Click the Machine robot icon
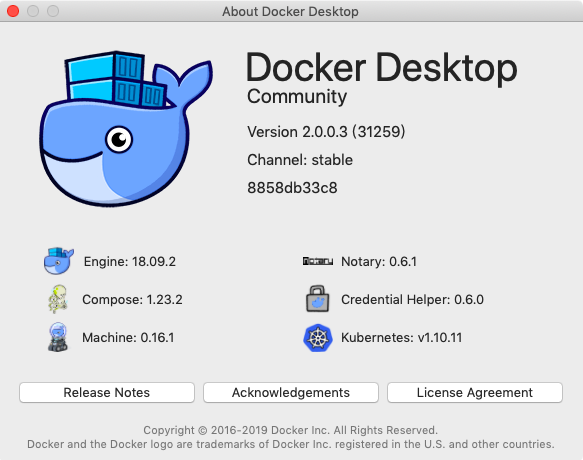Viewport: 583px width, 460px height. pos(58,337)
